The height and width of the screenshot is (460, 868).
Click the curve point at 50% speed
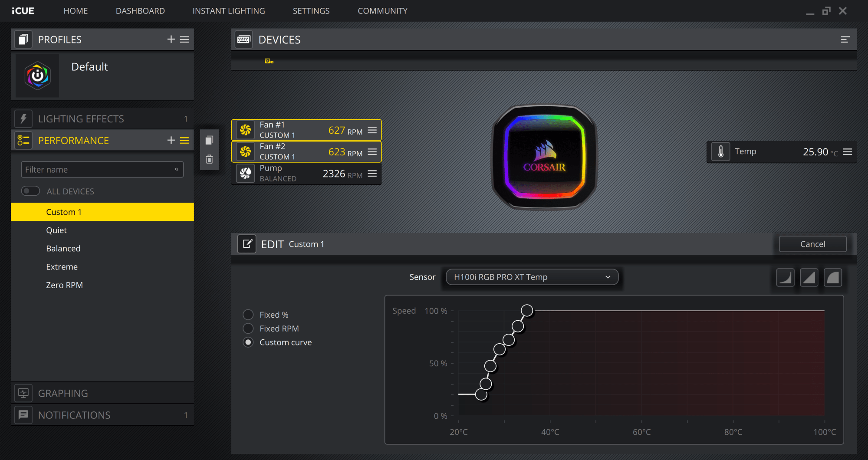[x=490, y=366]
